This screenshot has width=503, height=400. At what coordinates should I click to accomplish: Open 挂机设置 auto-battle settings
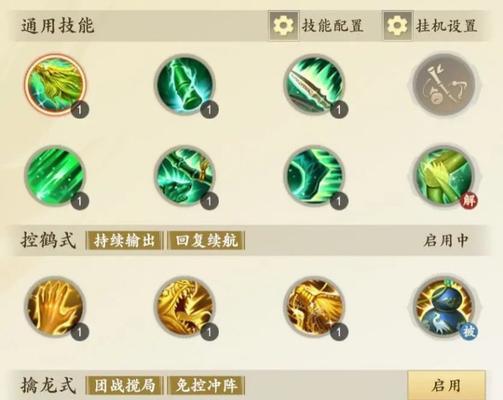[431, 26]
